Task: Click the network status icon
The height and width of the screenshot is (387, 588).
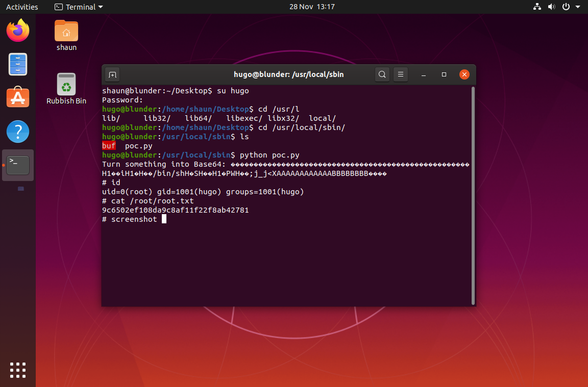Action: [x=537, y=7]
